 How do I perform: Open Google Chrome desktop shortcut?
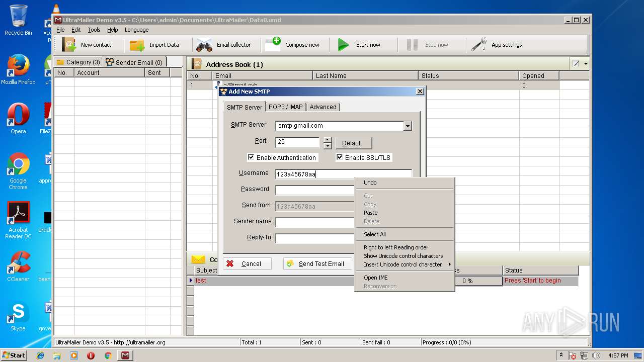18,171
